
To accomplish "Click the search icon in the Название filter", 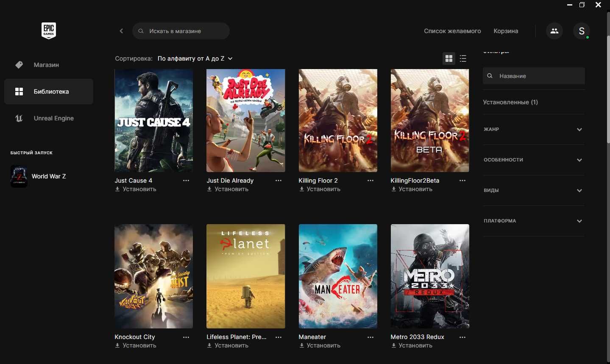I will (490, 76).
